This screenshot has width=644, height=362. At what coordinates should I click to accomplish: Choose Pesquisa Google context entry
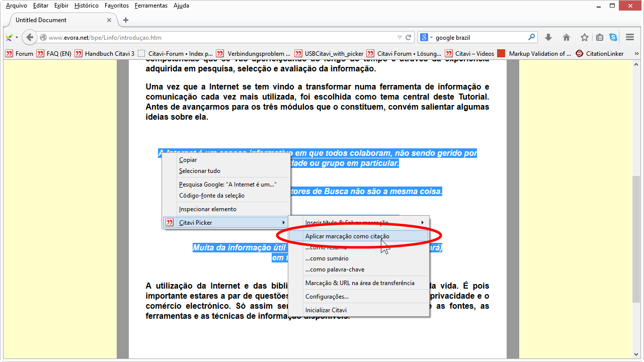pos(226,185)
